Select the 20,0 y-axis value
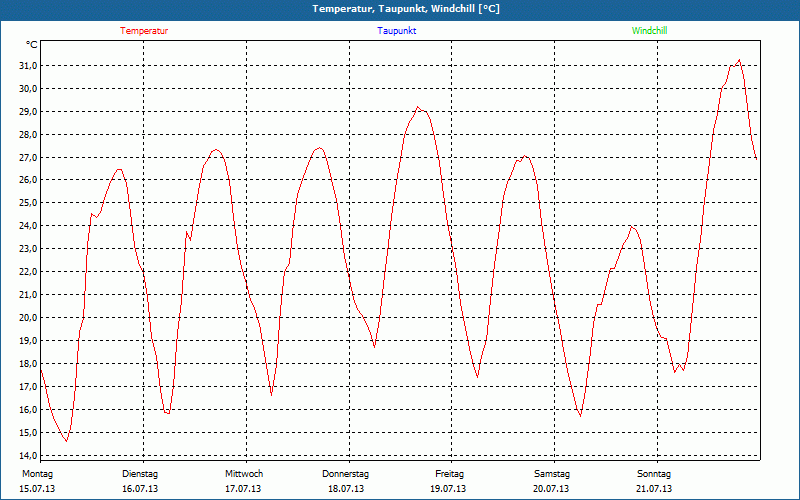The image size is (800, 500). 28,318
